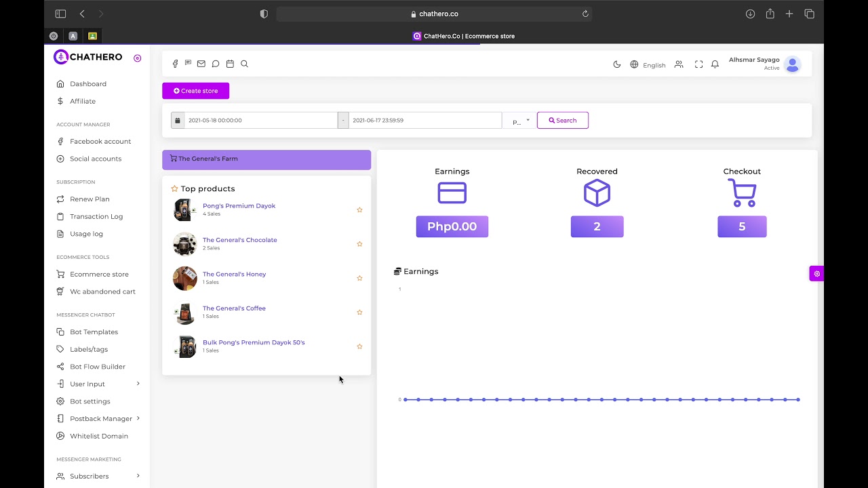Open The General's Coffee product link

pyautogui.click(x=234, y=308)
